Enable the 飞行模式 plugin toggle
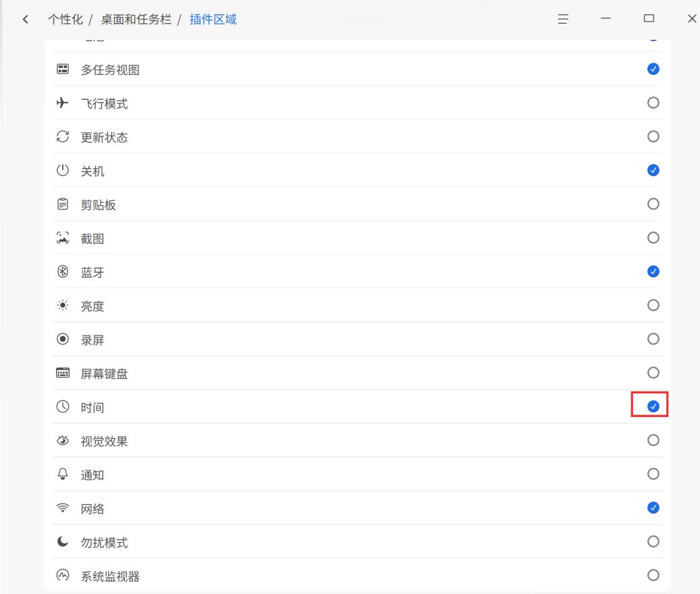 653,103
